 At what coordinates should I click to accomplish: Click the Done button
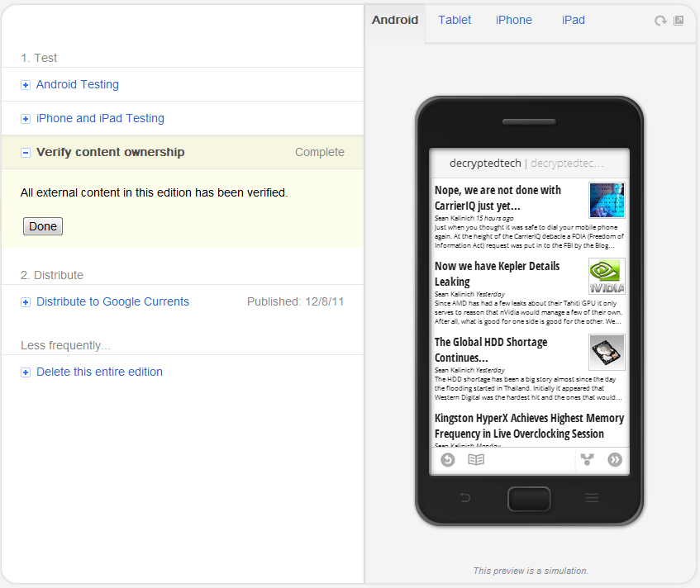click(43, 226)
